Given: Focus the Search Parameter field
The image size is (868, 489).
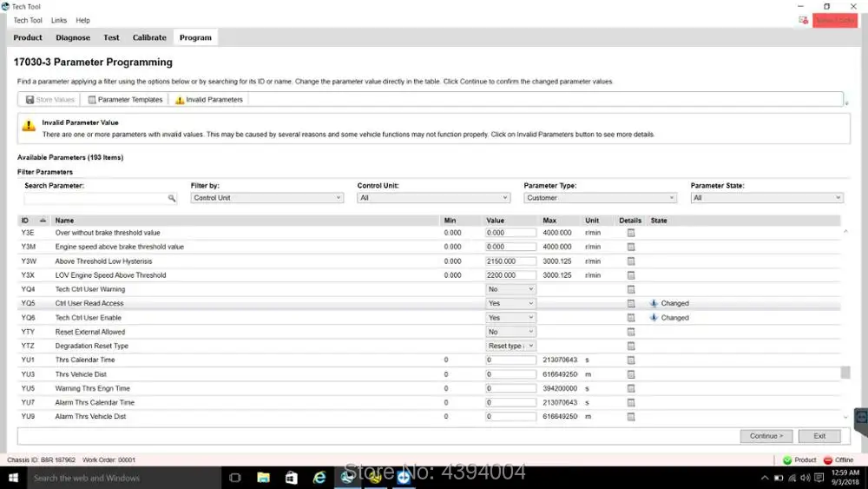Looking at the screenshot, I should point(100,198).
